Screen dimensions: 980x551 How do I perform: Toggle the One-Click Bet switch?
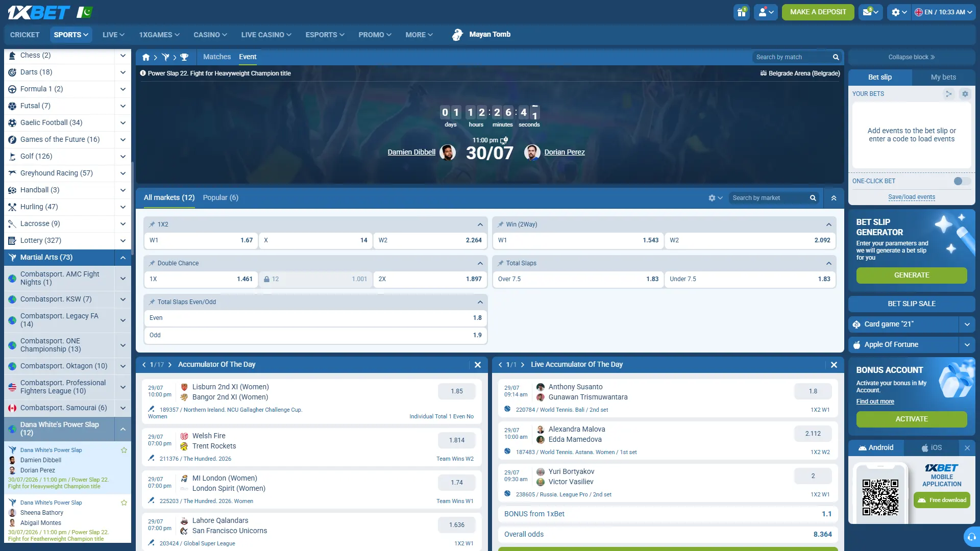(x=962, y=181)
